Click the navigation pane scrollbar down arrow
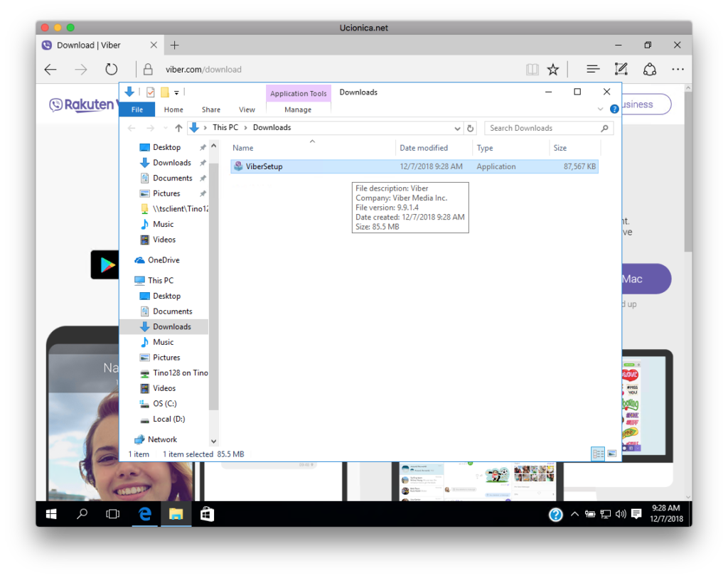 click(214, 441)
